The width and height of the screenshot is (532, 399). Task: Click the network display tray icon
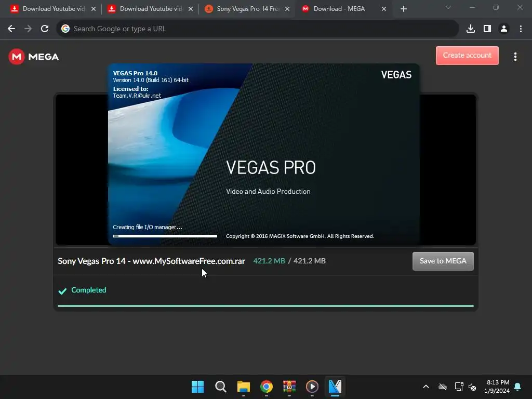pyautogui.click(x=459, y=387)
